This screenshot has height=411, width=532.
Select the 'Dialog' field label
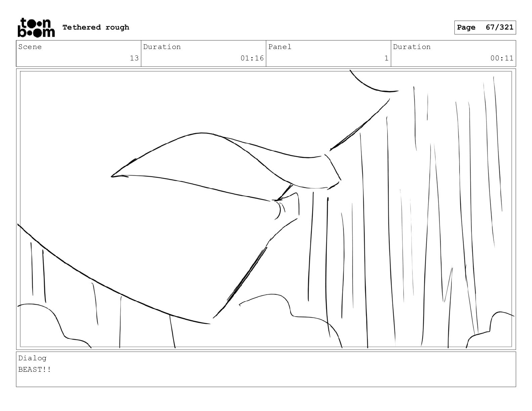(32, 358)
